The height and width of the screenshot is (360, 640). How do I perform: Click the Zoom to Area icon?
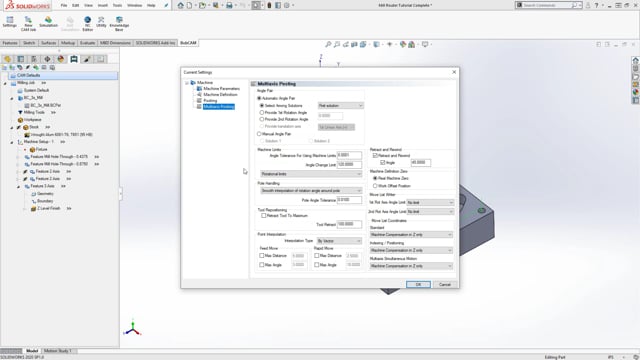coord(337,44)
